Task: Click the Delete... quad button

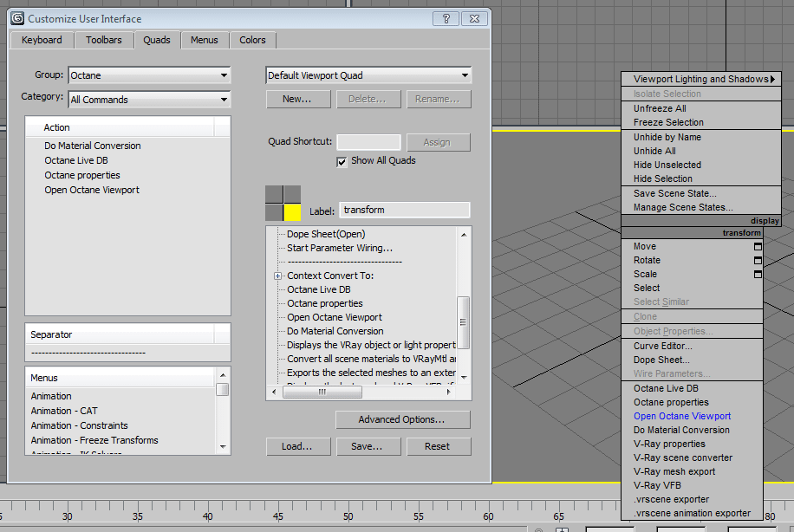Action: (368, 100)
